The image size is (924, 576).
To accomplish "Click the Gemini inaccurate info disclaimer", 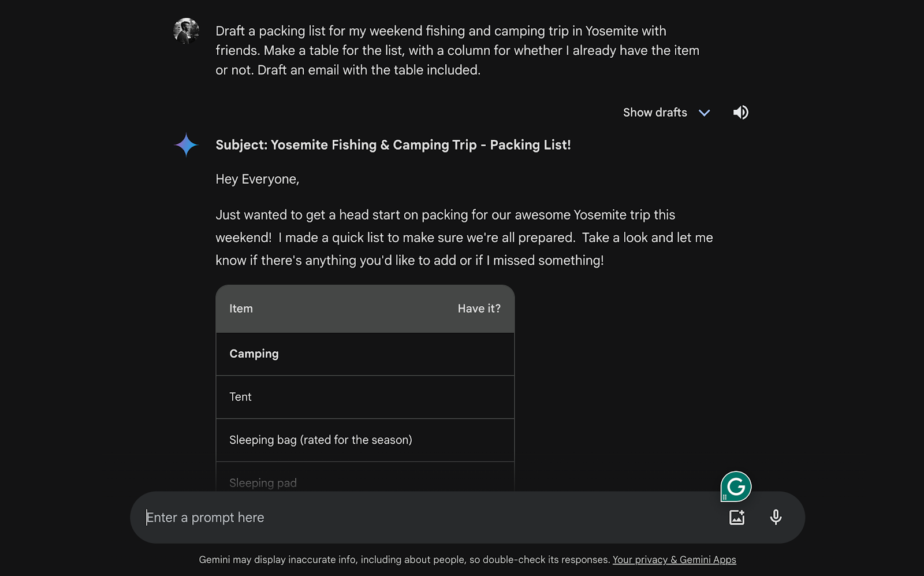I will click(404, 560).
